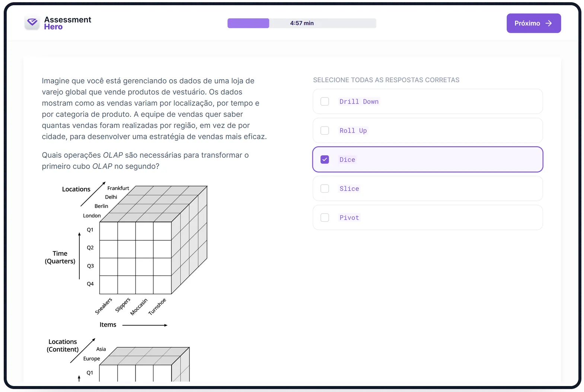Click the SELECIONE TODAS AS RESPOSTAS CORRETAS heading
This screenshot has width=584, height=392.
point(386,80)
